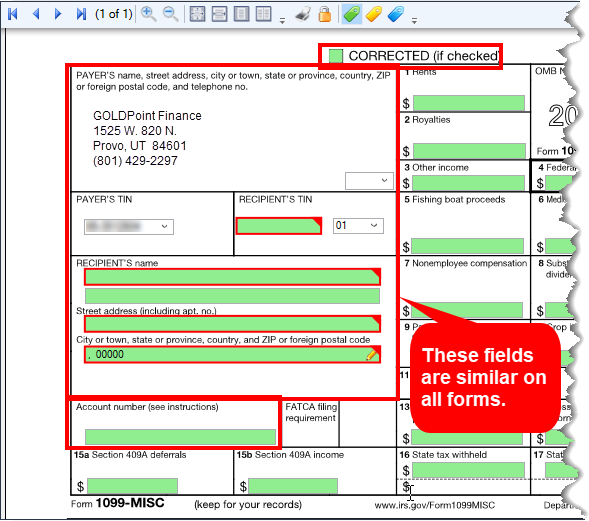Open the view toolbar overflow arrow
Image resolution: width=589 pixels, height=521 pixels.
(x=282, y=21)
